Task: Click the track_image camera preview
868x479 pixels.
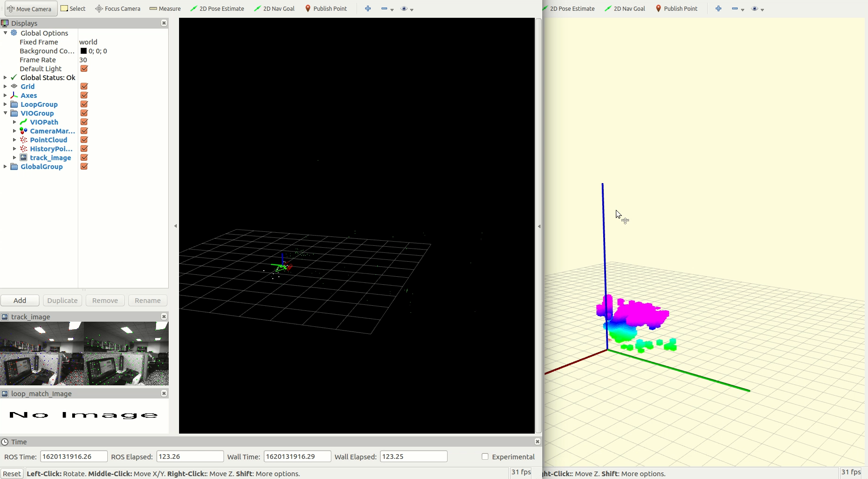Action: pyautogui.click(x=84, y=354)
